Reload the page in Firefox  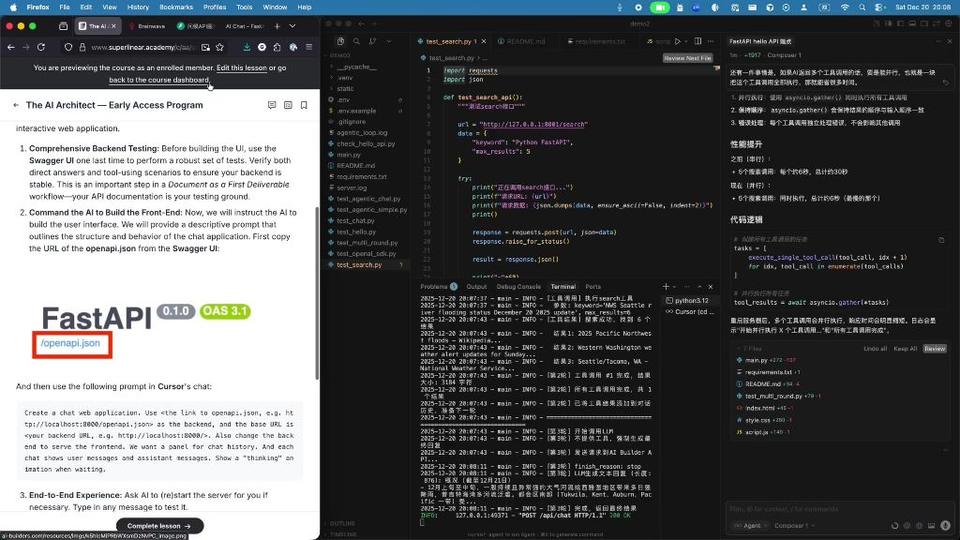(x=41, y=47)
